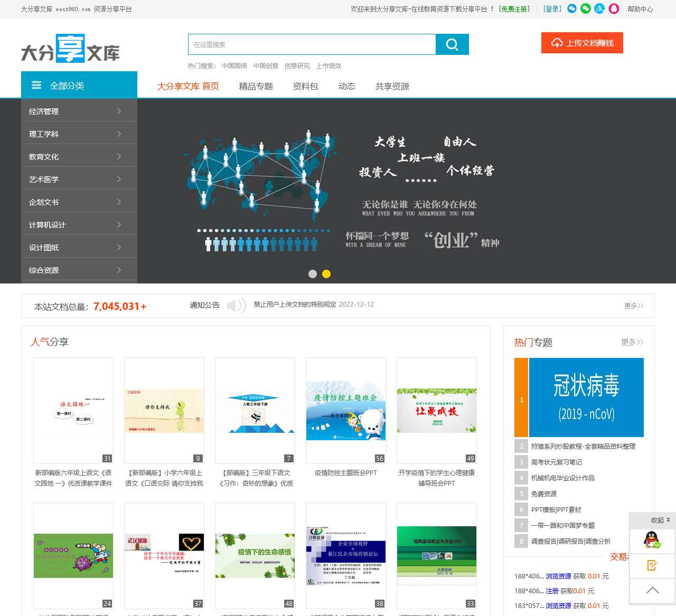Open topic 一带一路和中国梦专题
Image resolution: width=676 pixels, height=616 pixels.
point(562,526)
